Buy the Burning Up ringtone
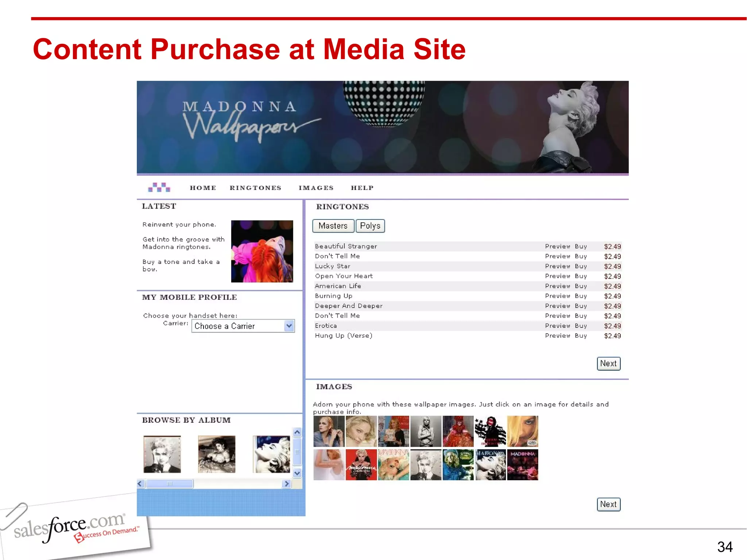The width and height of the screenshot is (747, 560). coord(581,296)
